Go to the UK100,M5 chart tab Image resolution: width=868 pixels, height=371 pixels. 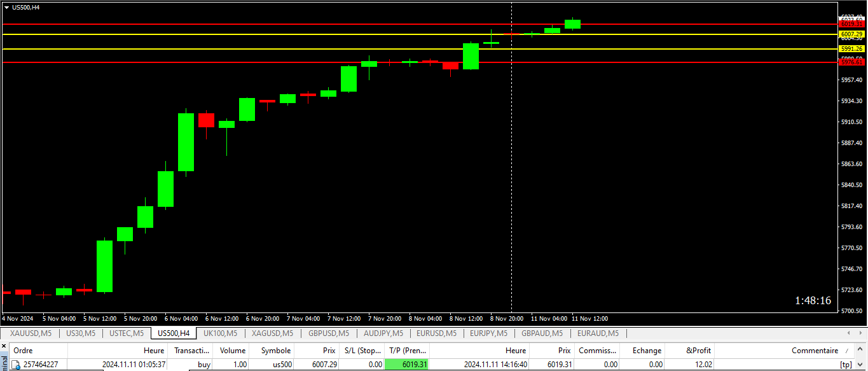(x=220, y=333)
